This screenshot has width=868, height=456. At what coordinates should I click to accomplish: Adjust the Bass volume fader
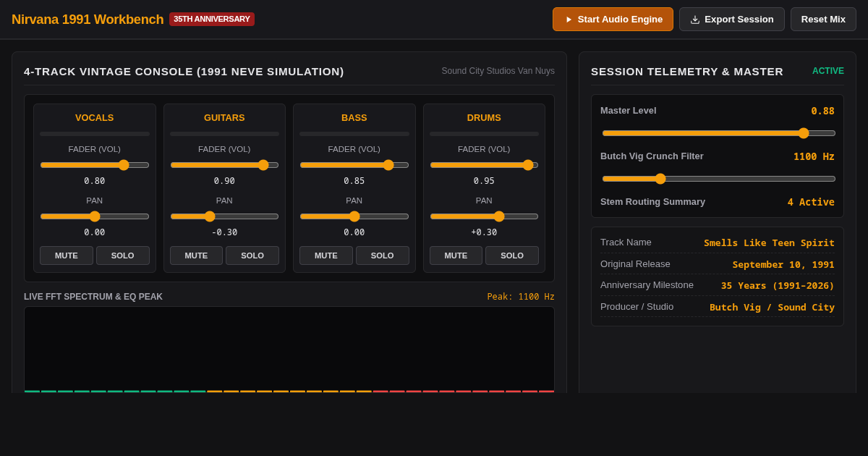click(x=354, y=165)
